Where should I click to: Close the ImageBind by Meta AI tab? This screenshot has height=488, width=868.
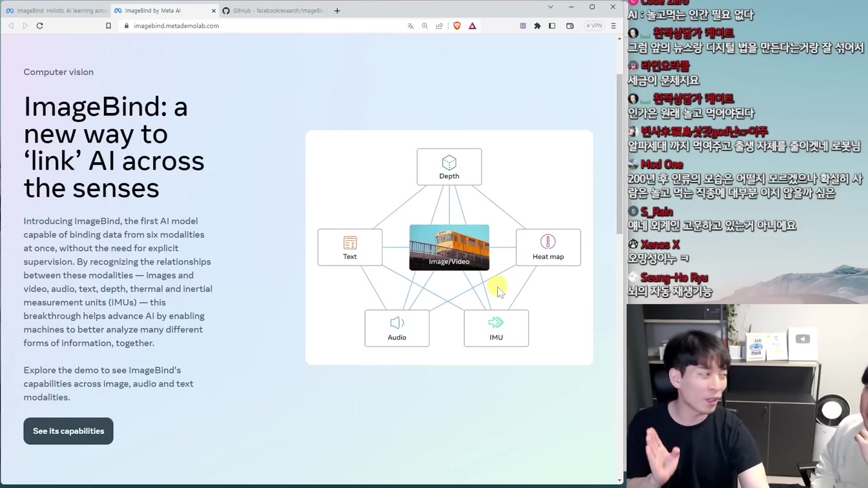point(214,10)
